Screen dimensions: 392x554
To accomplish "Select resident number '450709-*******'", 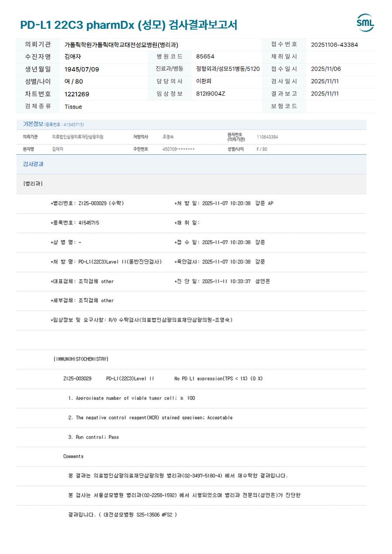I will click(179, 149).
